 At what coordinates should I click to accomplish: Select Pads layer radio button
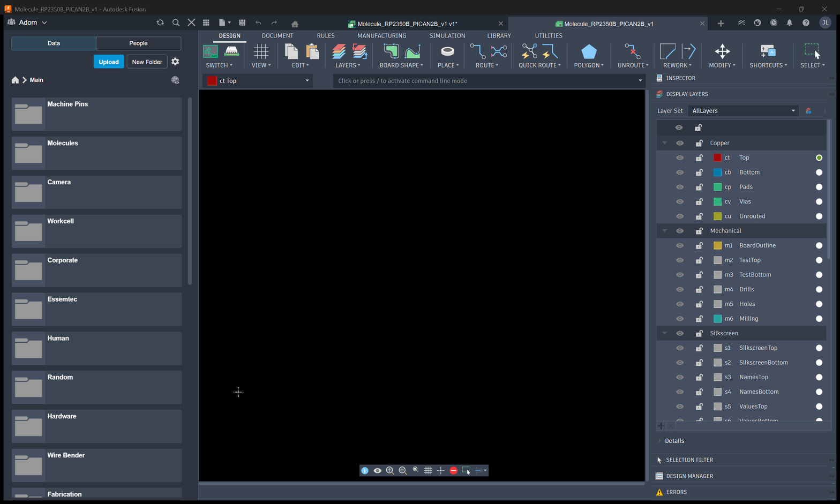coord(819,187)
